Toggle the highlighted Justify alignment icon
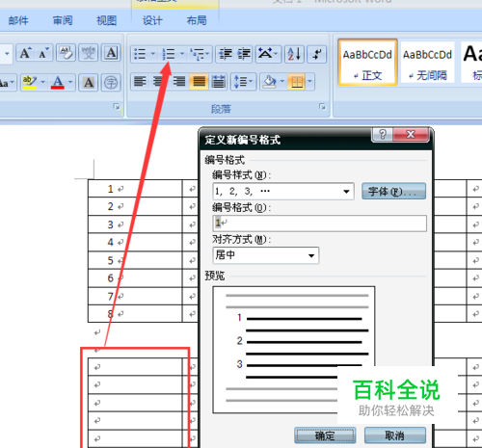Viewport: 482px width, 448px height. click(199, 82)
